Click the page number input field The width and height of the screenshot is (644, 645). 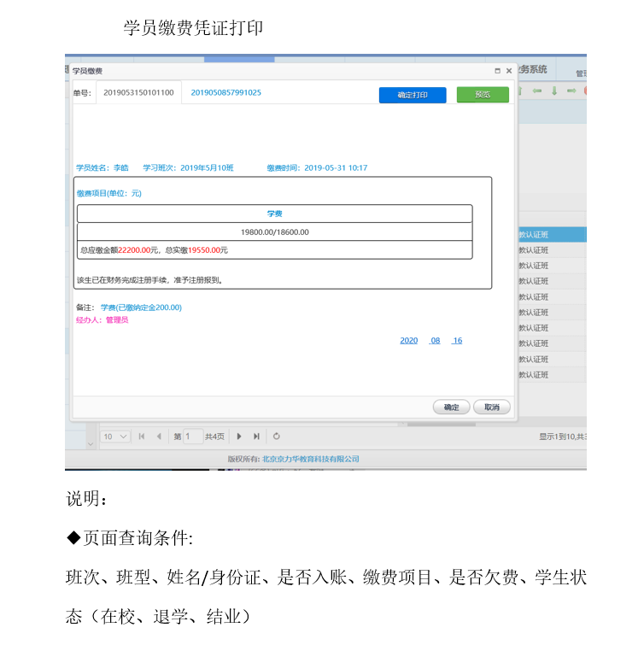coord(193,437)
